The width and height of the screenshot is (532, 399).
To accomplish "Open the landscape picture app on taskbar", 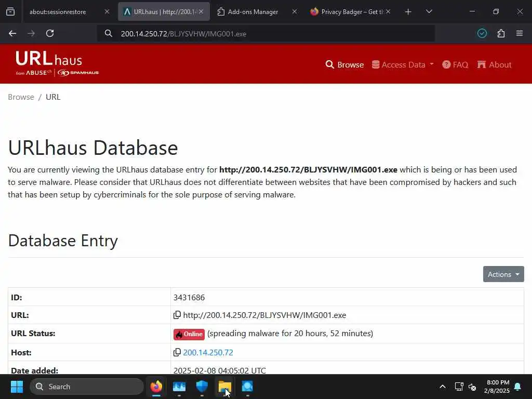I will (x=179, y=387).
